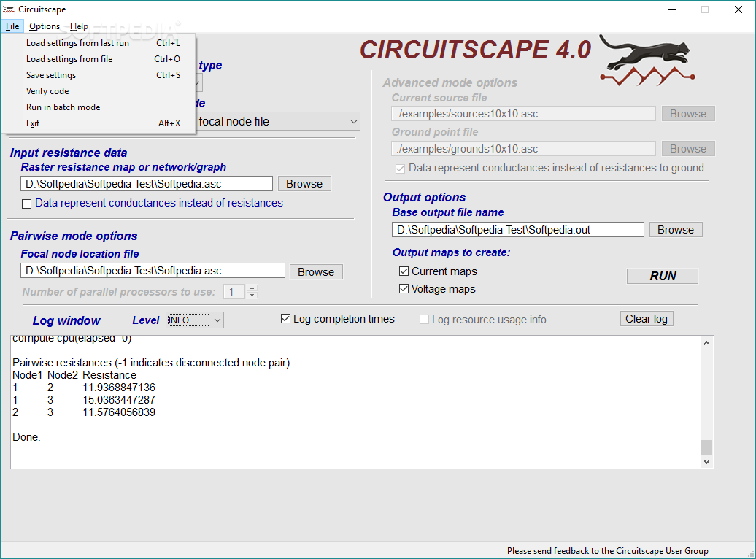Image resolution: width=756 pixels, height=559 pixels.
Task: Expand the focal node file dropdown
Action: tap(354, 122)
